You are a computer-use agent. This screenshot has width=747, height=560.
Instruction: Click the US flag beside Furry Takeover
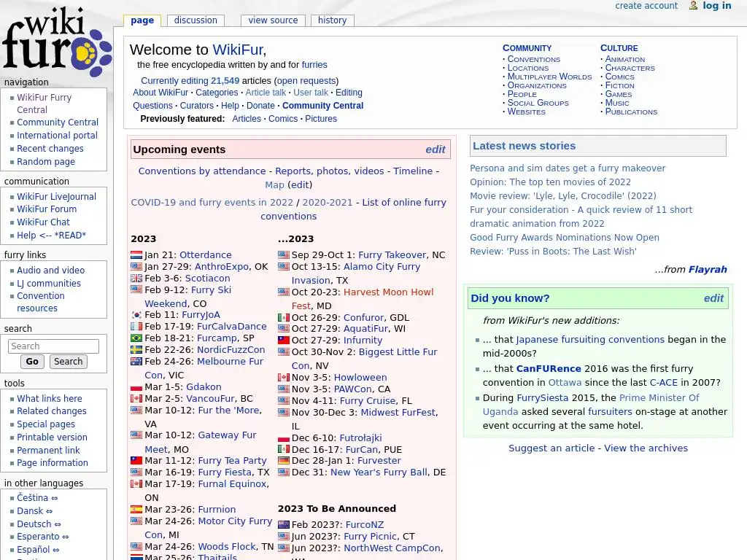[284, 255]
